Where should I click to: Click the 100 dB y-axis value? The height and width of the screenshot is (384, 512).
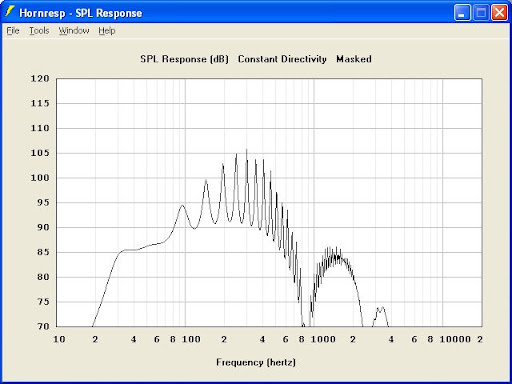40,178
